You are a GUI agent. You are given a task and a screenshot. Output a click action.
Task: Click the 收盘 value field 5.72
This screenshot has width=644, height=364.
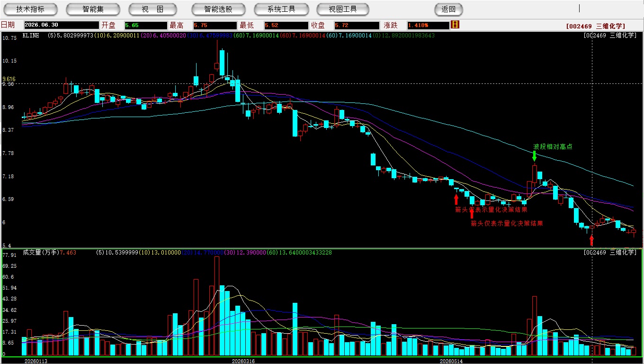point(357,25)
